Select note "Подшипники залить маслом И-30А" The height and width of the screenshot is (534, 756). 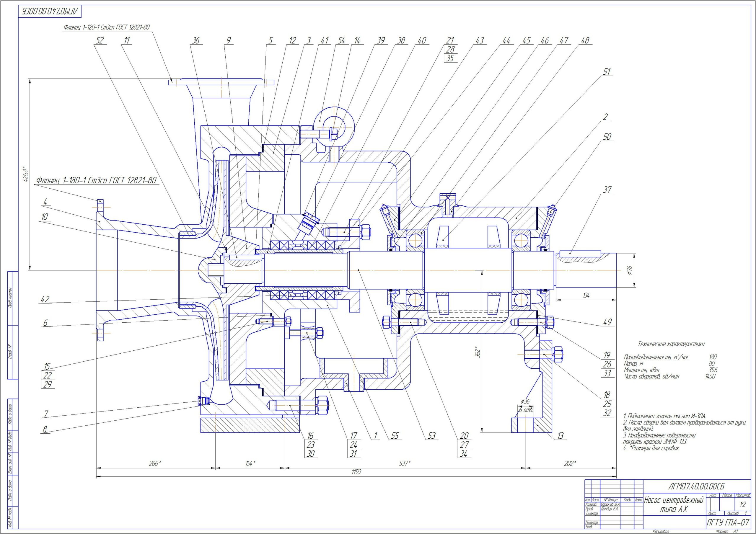[664, 417]
